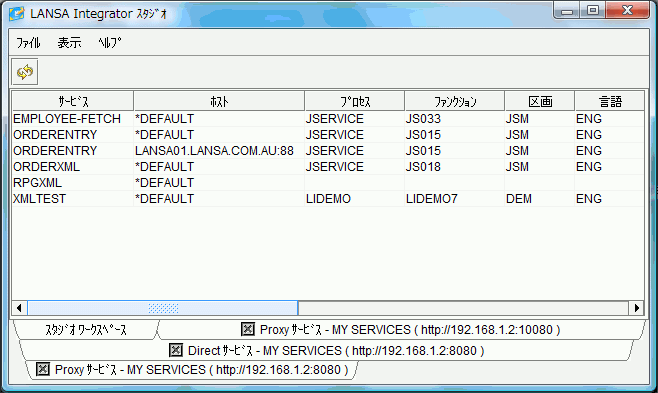The width and height of the screenshot is (658, 393).
Task: Close the Direct service tab on port 8080
Action: click(176, 350)
